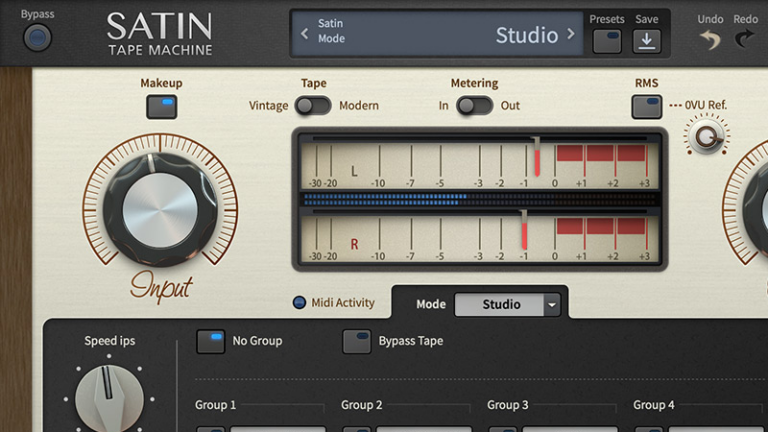768x432 pixels.
Task: Toggle the RMS button
Action: point(647,107)
